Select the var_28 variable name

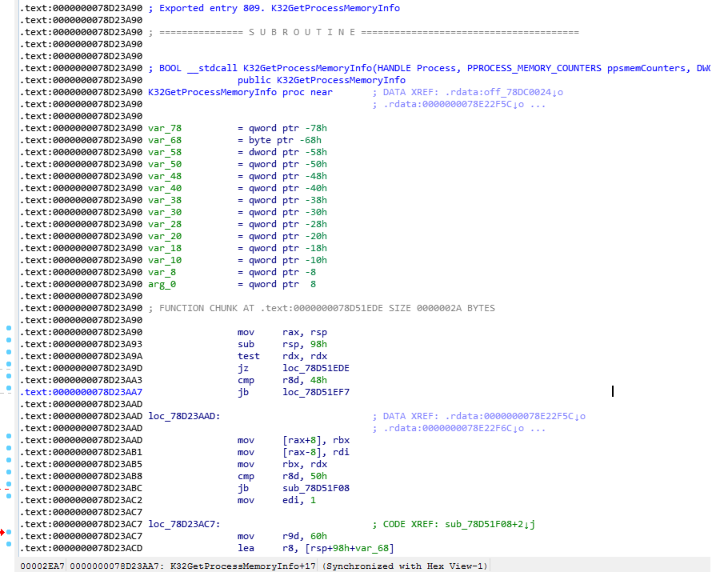point(165,224)
